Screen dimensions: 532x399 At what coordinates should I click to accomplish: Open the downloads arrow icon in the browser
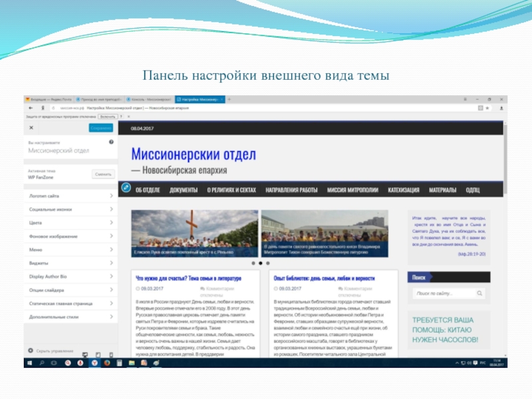click(501, 108)
